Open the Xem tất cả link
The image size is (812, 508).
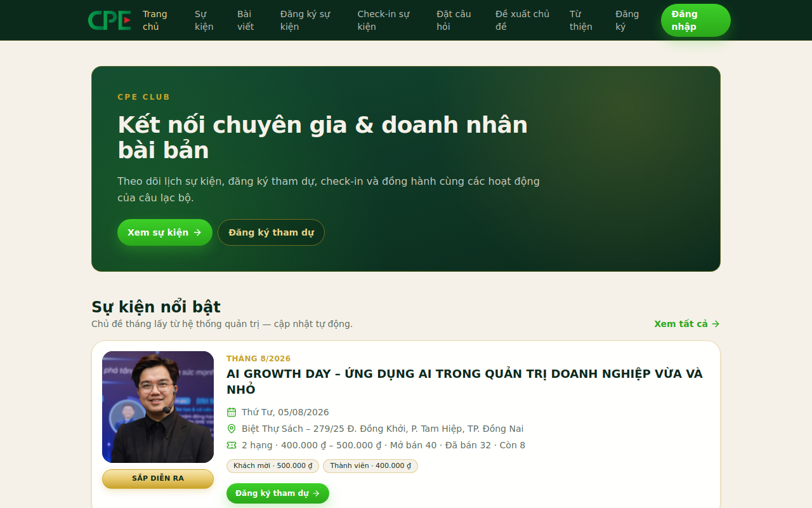coord(687,324)
